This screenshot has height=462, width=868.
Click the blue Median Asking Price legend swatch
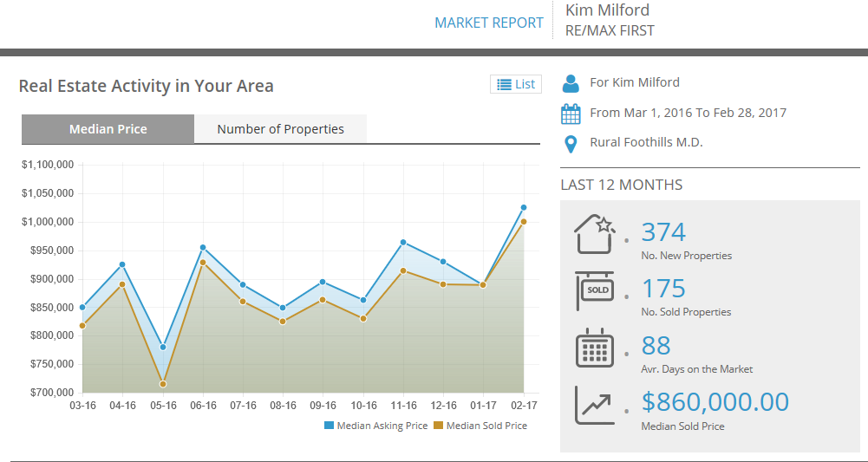pyautogui.click(x=329, y=426)
